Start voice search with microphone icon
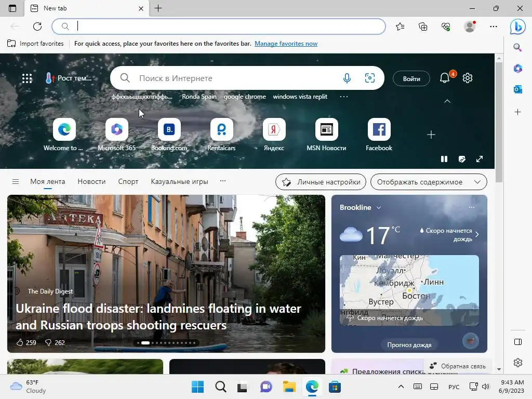Image resolution: width=532 pixels, height=399 pixels. click(347, 78)
